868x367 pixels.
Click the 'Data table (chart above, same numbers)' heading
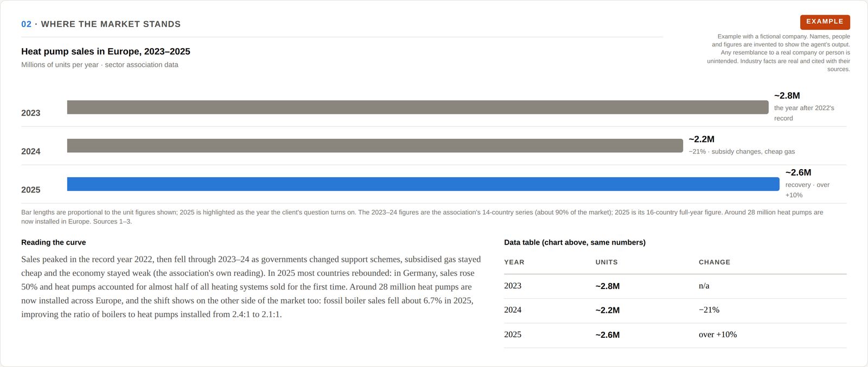(x=575, y=242)
